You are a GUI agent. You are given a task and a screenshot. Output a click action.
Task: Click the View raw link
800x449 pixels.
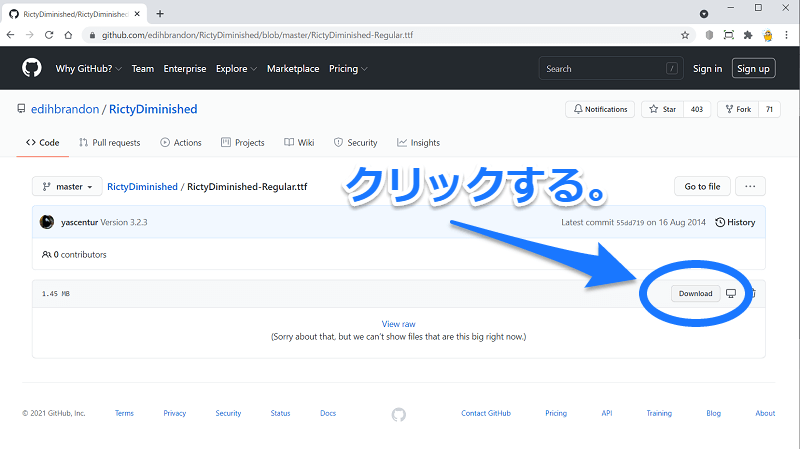tap(398, 324)
